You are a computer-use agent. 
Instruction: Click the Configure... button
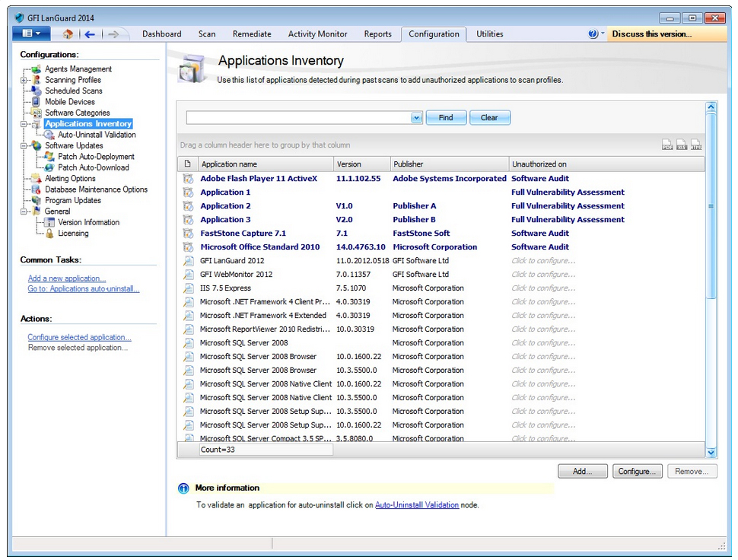pos(637,471)
